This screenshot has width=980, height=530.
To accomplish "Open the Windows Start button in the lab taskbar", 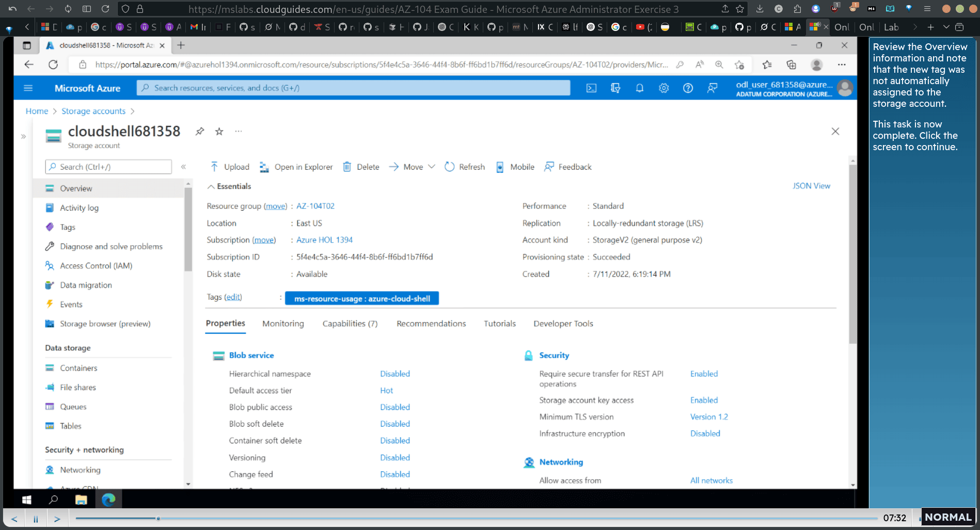I will (x=26, y=500).
